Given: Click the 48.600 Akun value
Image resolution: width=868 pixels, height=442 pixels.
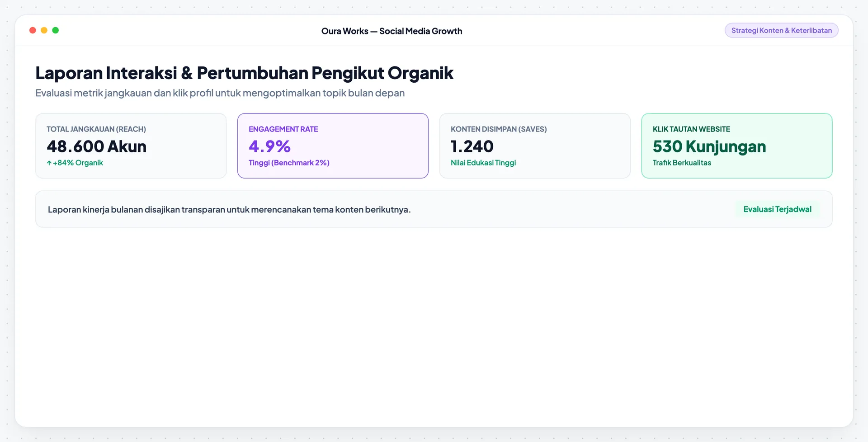Looking at the screenshot, I should click(97, 146).
